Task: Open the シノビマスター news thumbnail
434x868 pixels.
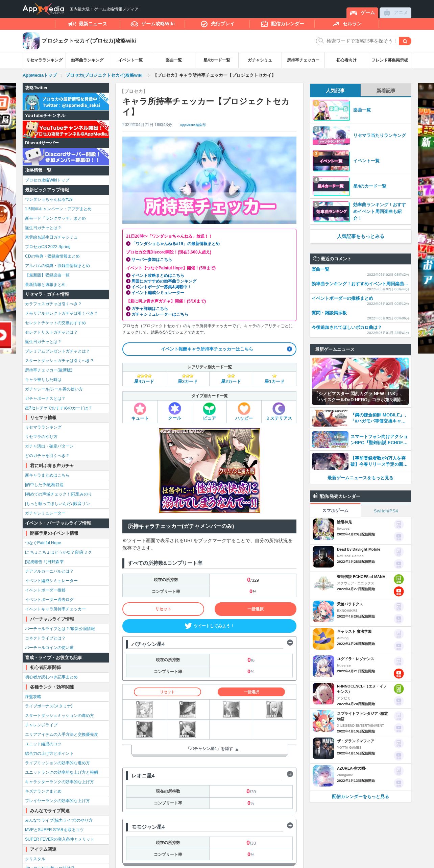Action: pyautogui.click(x=360, y=381)
